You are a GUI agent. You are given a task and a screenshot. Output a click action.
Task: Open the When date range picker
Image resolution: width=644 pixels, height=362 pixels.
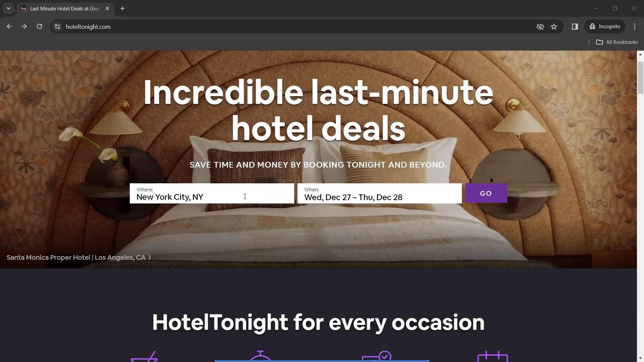click(x=379, y=193)
